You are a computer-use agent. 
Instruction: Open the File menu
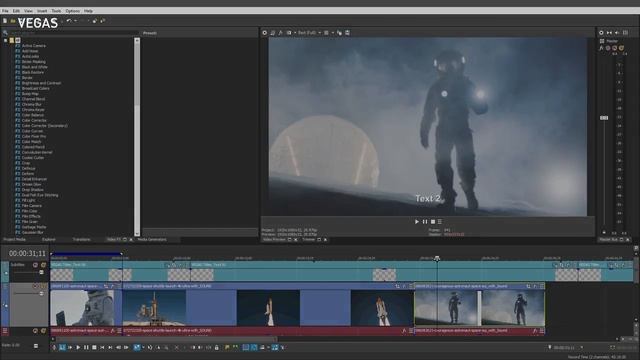click(5, 11)
